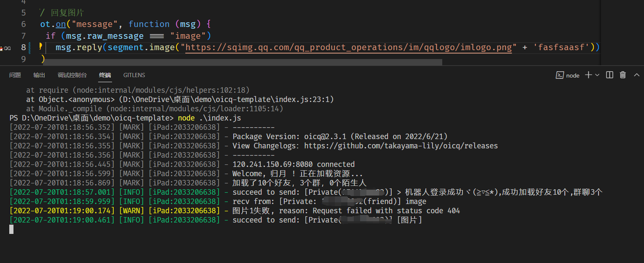644x263 pixels.
Task: Open the new terminal plus button
Action: [588, 75]
